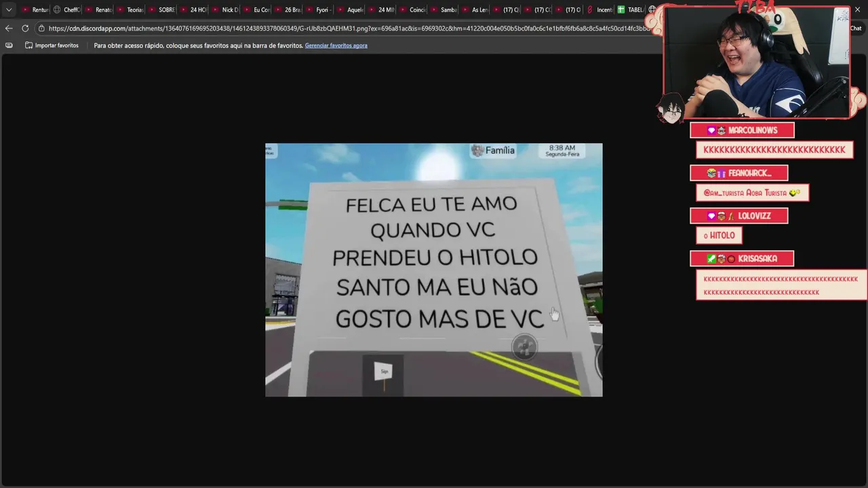Click the globe favicon on the "CheffO" tab
This screenshot has width=868, height=488.
click(x=57, y=9)
